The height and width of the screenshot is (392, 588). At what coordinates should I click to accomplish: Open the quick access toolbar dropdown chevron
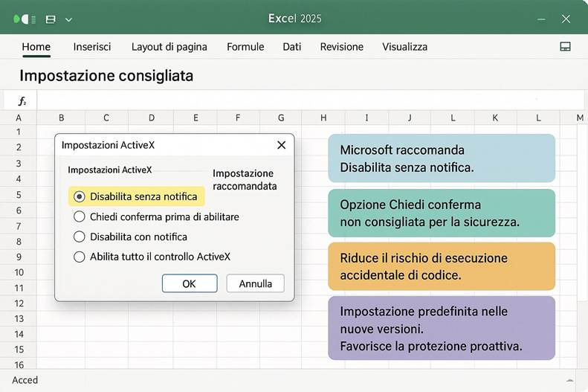(x=68, y=19)
